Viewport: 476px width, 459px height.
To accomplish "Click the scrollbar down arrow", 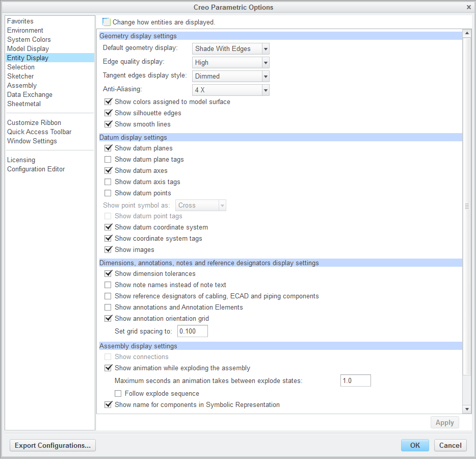I will point(467,410).
